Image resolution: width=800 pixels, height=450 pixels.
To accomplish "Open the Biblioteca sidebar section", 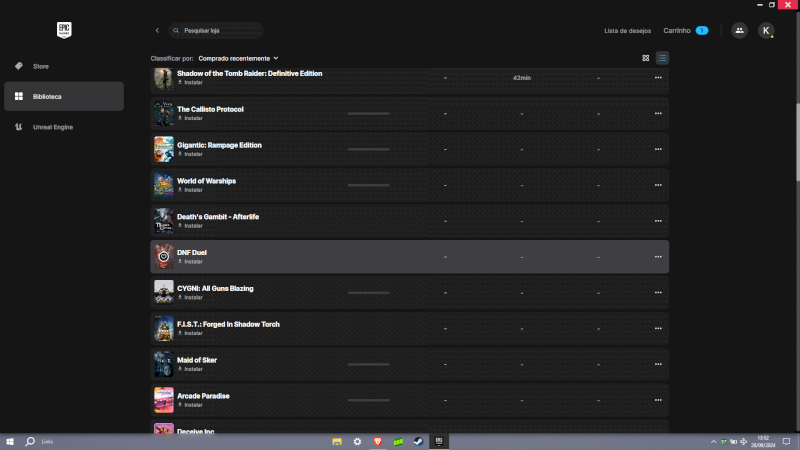I will pyautogui.click(x=47, y=97).
